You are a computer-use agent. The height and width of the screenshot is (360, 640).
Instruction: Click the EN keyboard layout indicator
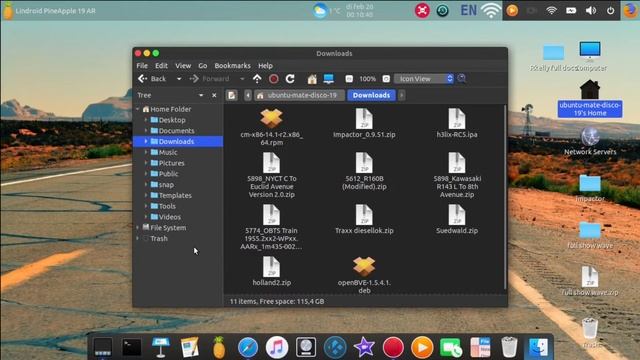[x=469, y=10]
